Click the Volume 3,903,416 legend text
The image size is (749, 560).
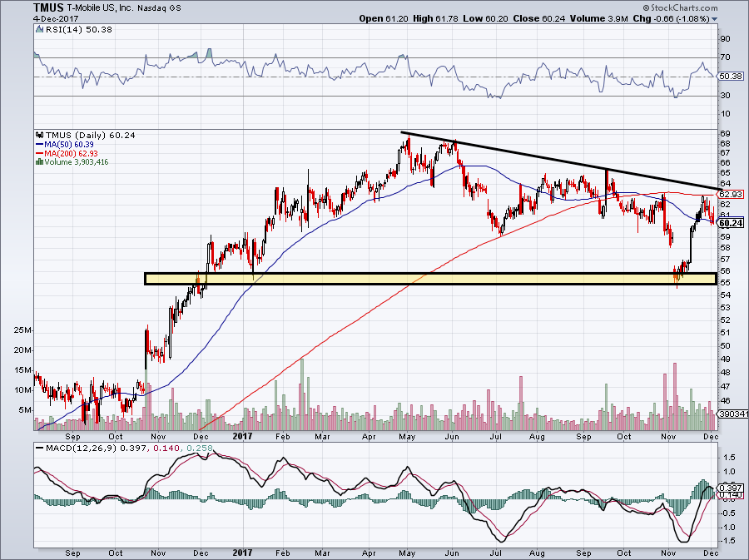77,161
